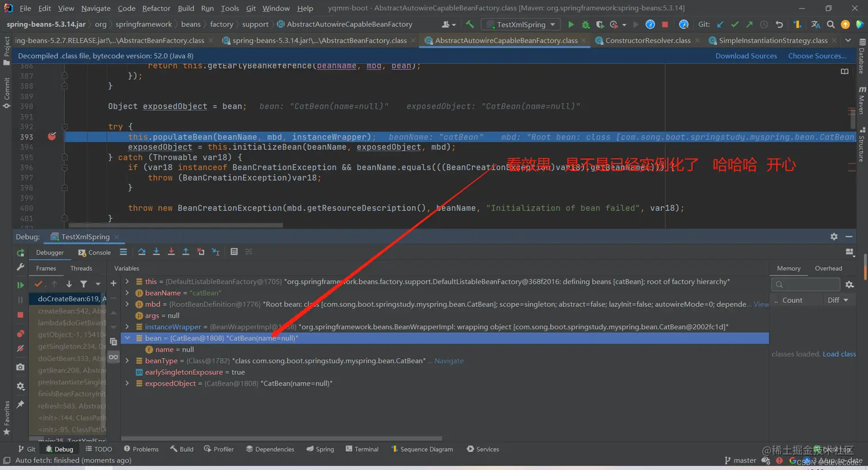Expand the 'this' variable node
This screenshot has height=470, width=868.
(127, 282)
